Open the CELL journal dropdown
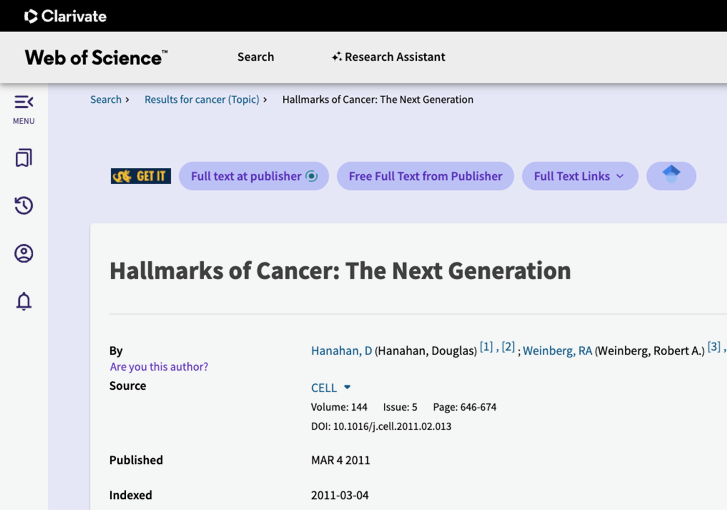 coord(331,388)
